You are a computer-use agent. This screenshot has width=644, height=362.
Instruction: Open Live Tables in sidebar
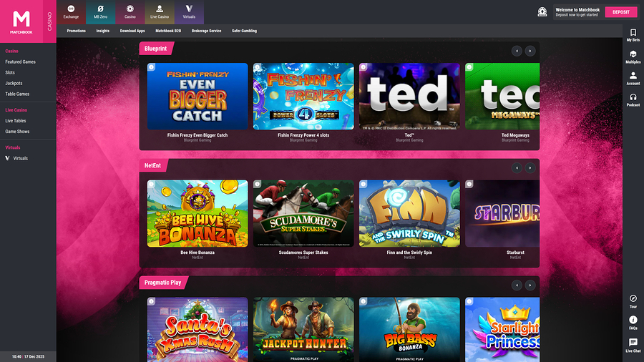[15, 121]
